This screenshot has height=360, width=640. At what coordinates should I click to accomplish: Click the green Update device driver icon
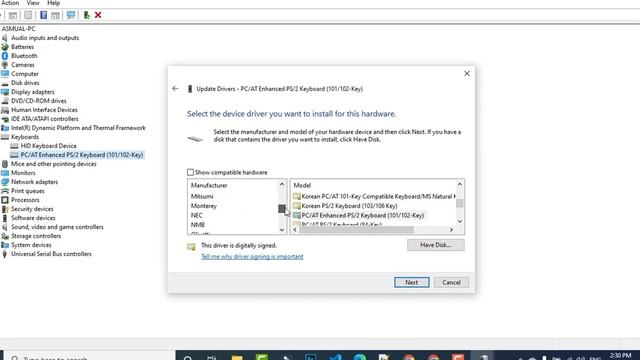tap(87, 16)
